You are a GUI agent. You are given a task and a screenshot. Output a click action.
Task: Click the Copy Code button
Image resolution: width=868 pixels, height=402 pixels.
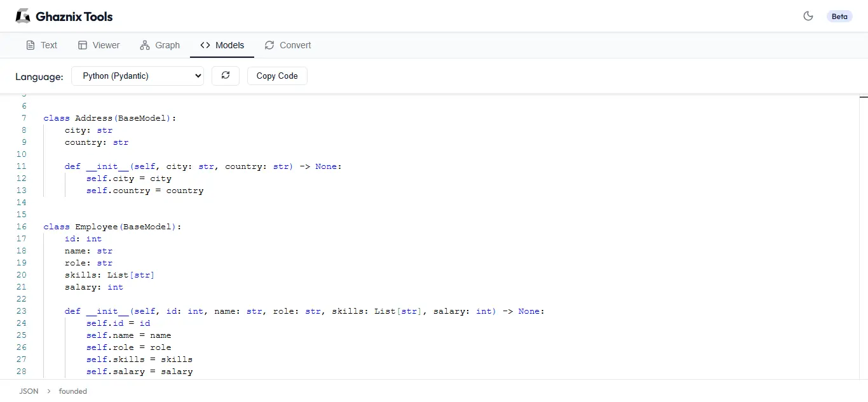click(277, 76)
